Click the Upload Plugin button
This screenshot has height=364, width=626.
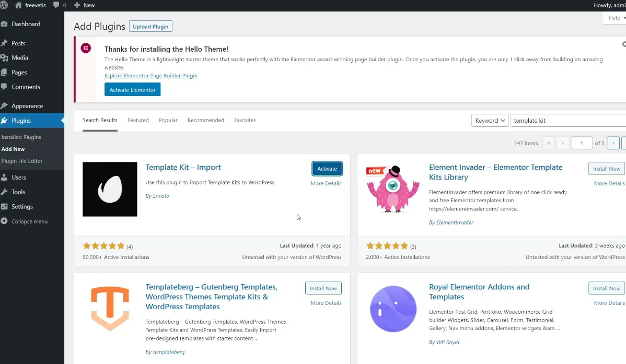coord(150,27)
